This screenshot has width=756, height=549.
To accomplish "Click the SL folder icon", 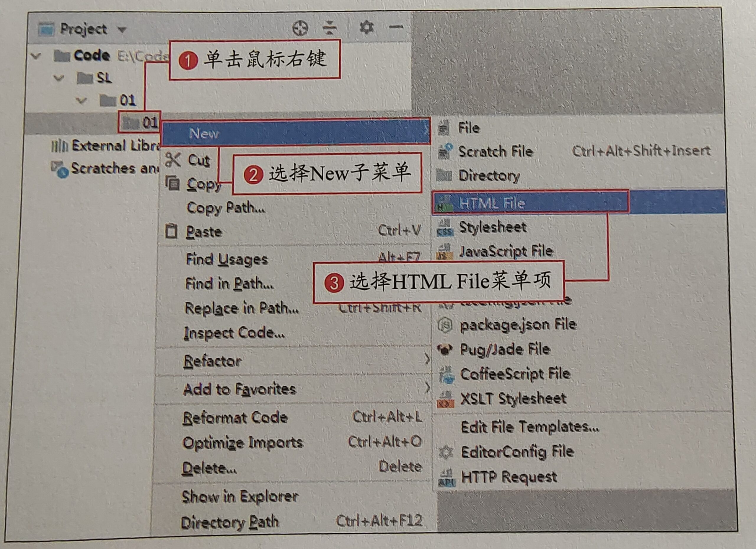I will coord(85,78).
